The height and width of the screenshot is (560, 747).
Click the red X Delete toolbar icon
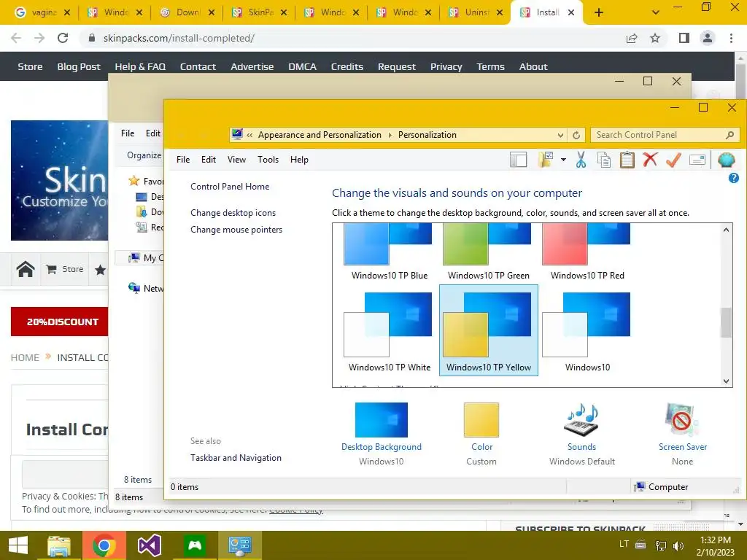[650, 160]
